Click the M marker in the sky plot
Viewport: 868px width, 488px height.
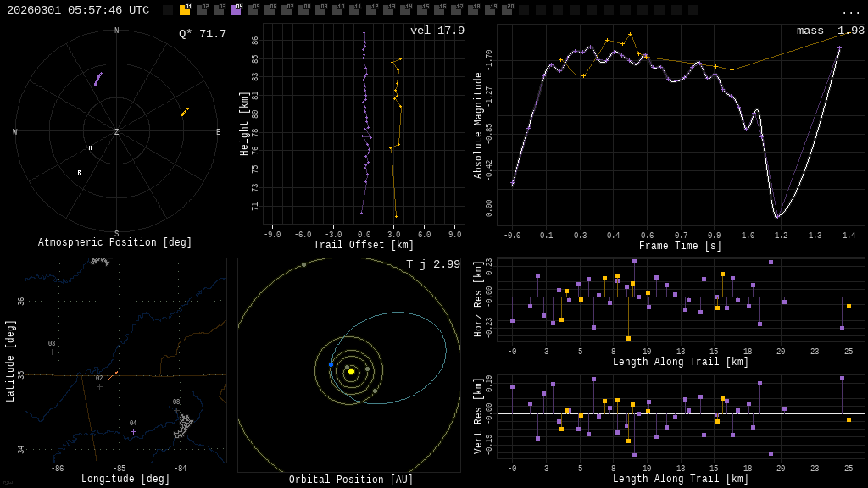(x=90, y=148)
